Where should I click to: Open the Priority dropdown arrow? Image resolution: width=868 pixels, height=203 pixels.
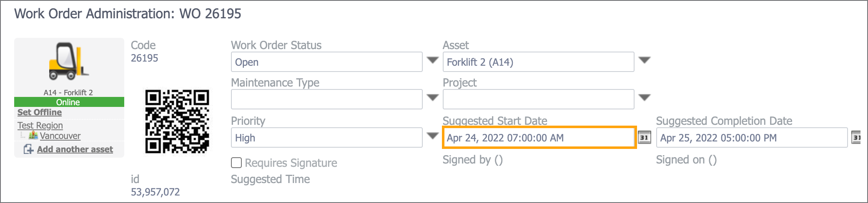tap(433, 136)
